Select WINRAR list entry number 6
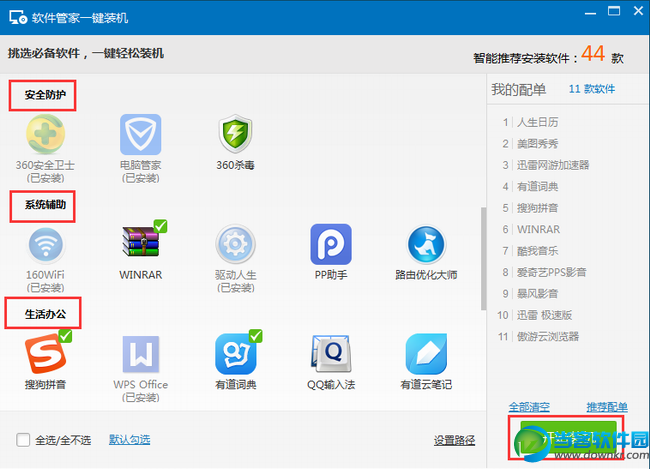 [x=538, y=229]
